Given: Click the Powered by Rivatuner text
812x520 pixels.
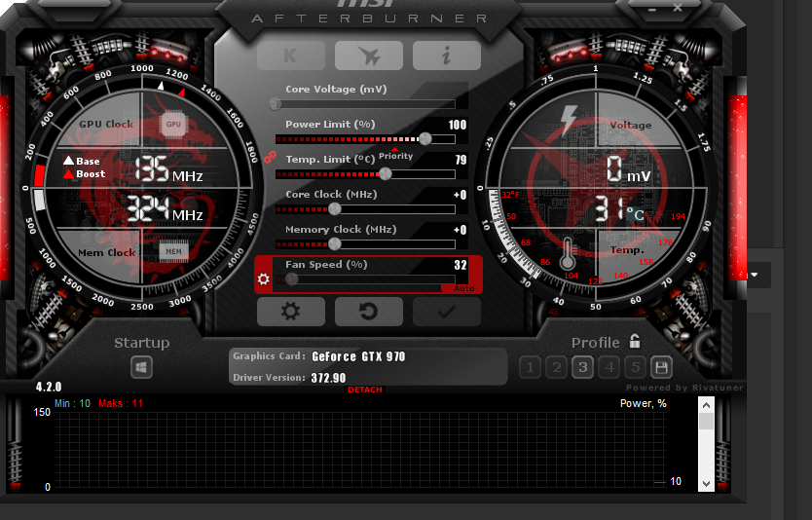Looking at the screenshot, I should point(684,388).
